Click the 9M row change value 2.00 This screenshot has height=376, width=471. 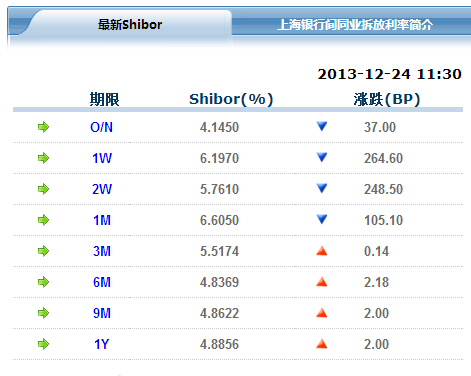(376, 313)
